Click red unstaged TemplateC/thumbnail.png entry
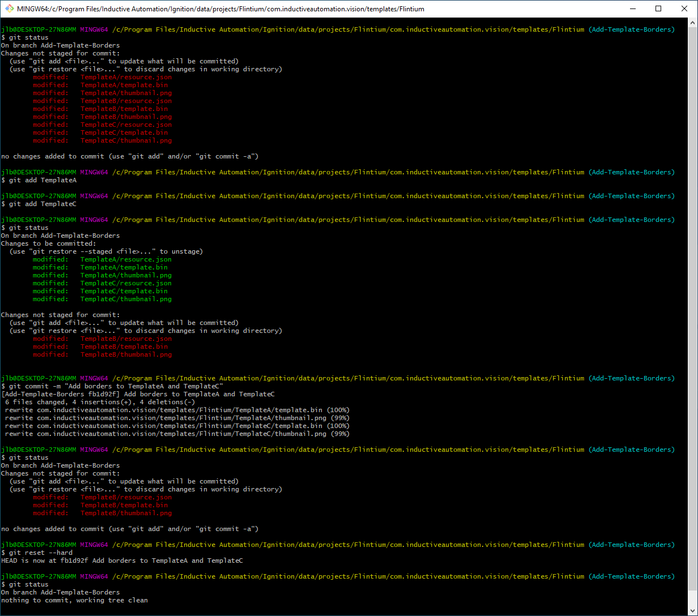 pyautogui.click(x=102, y=140)
